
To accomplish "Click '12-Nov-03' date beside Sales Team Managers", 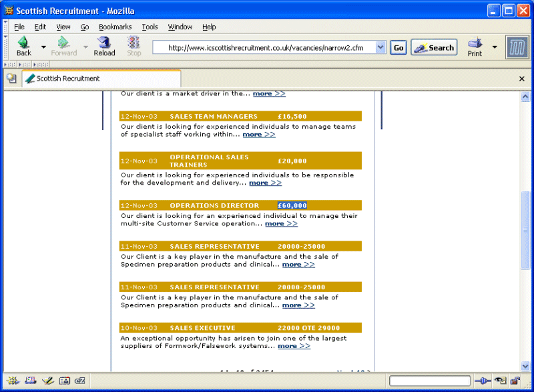I will pos(139,117).
